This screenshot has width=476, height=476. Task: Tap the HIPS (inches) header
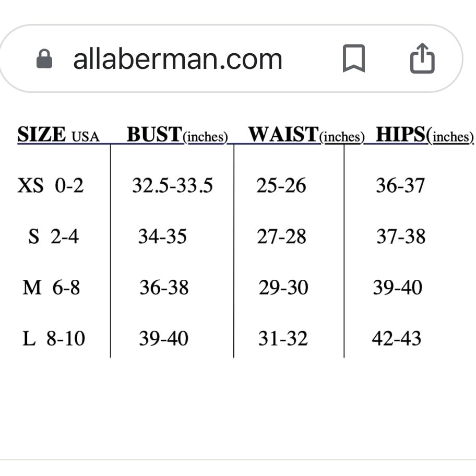[x=425, y=135]
